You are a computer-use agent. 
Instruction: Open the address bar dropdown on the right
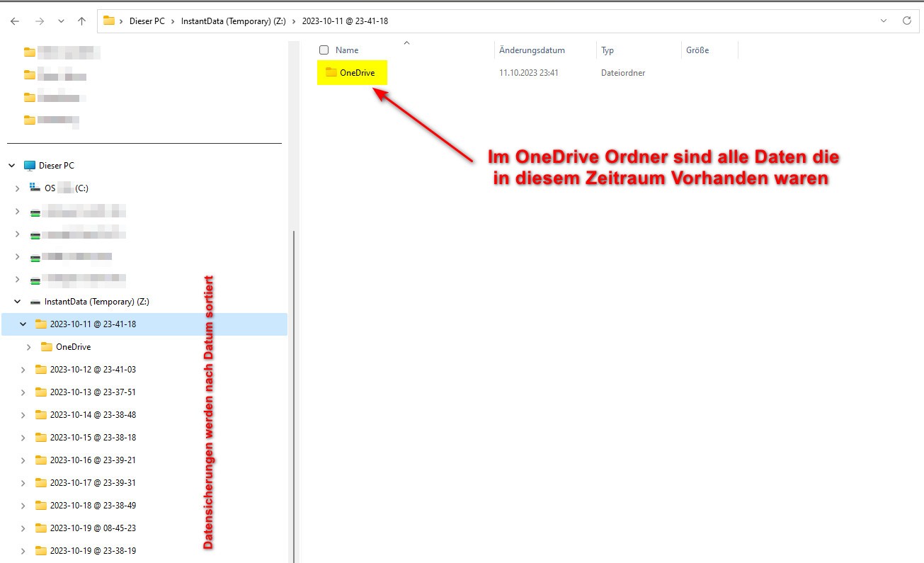point(883,21)
